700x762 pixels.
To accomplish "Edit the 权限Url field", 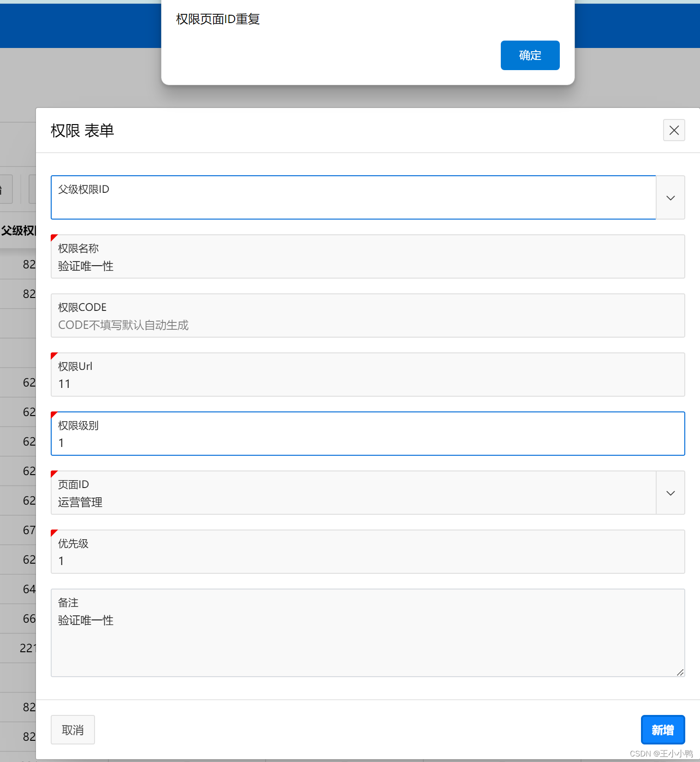I will coord(368,375).
